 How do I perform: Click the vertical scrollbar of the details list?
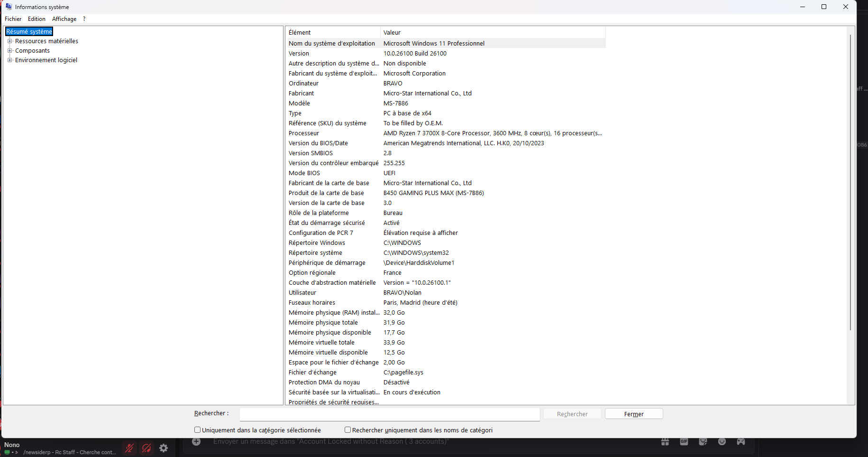click(850, 182)
